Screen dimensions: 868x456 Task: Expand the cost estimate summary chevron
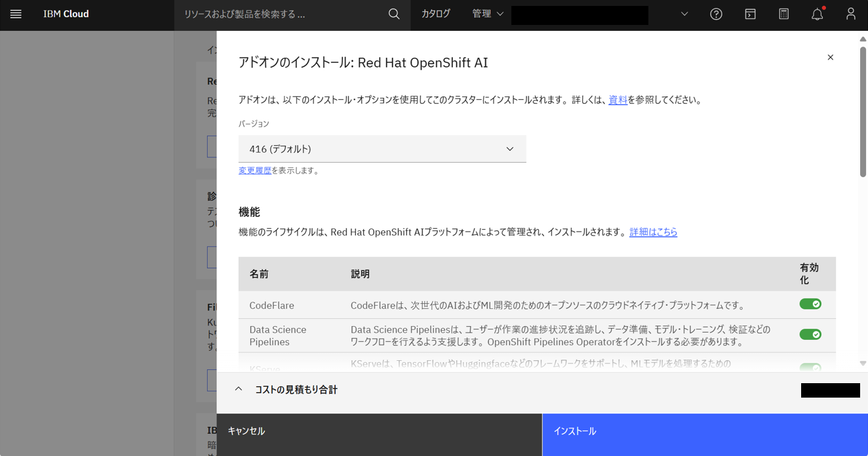(x=239, y=389)
